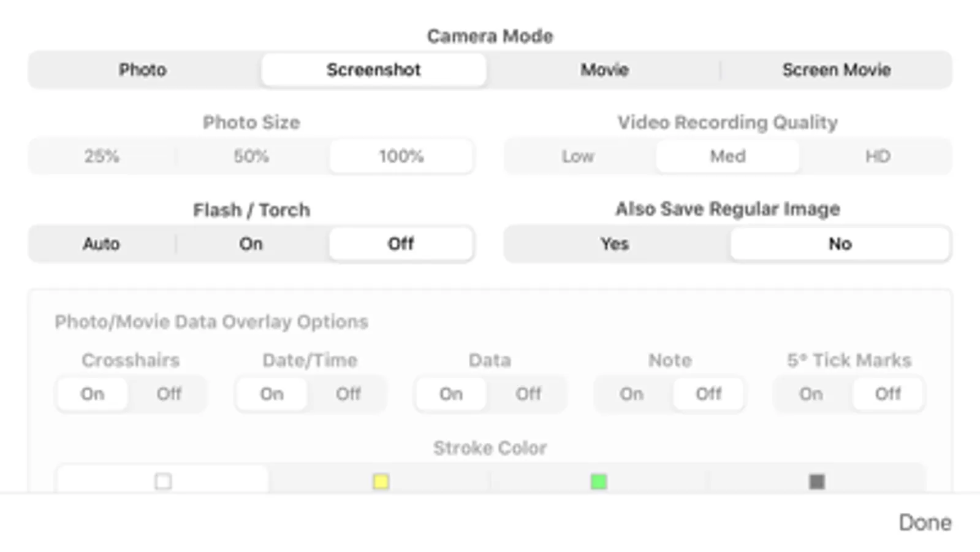Turn Crosshairs overlay Off
Viewport: 980px width, 552px height.
tap(169, 394)
